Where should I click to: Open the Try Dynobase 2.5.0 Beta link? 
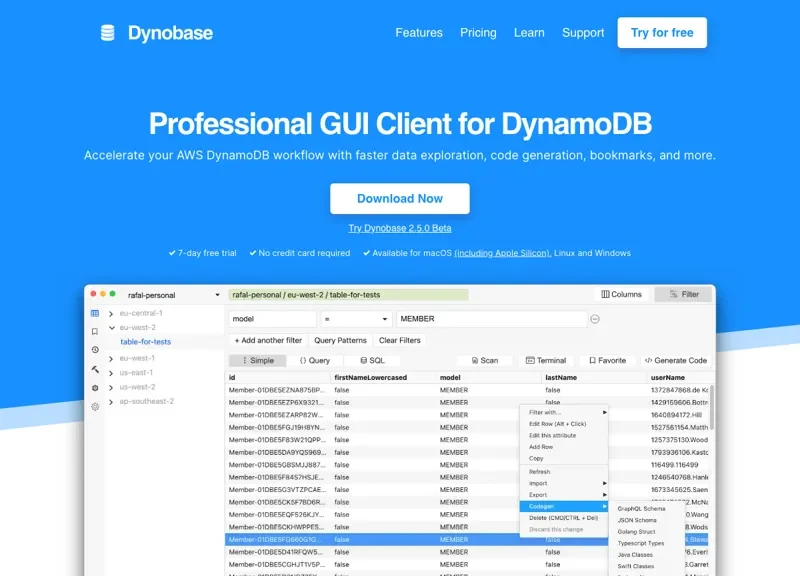(x=399, y=227)
